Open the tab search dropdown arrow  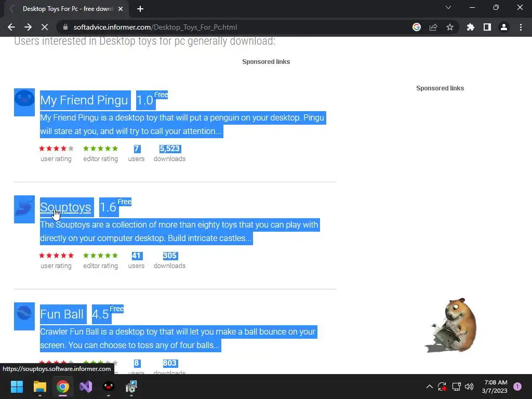coord(448,7)
